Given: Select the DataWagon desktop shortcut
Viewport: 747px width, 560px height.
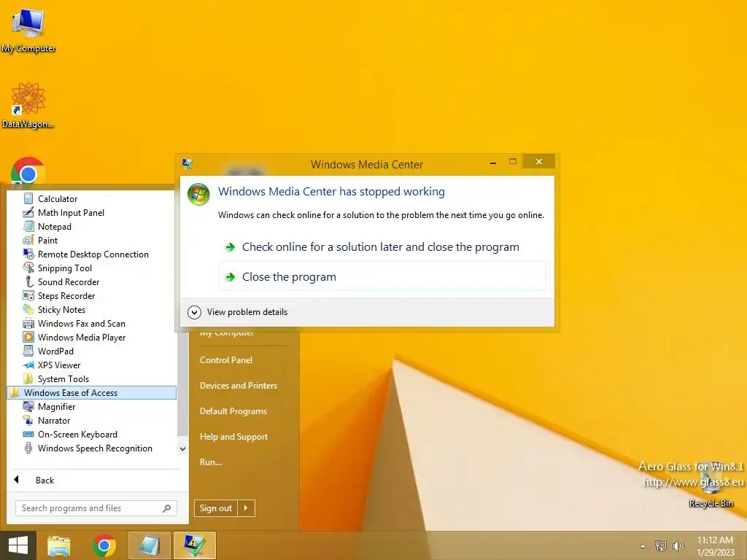Looking at the screenshot, I should tap(28, 105).
